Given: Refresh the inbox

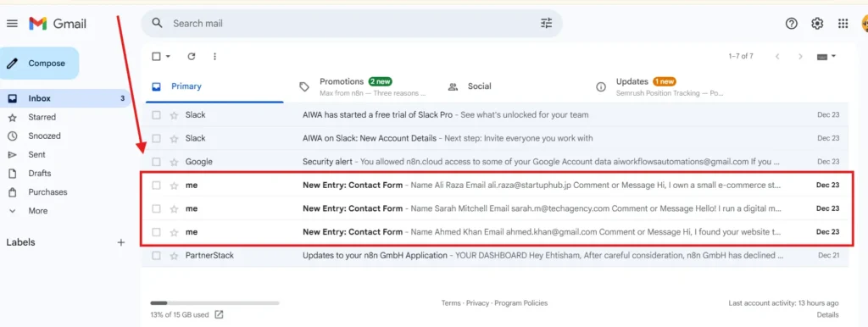Looking at the screenshot, I should [x=192, y=57].
